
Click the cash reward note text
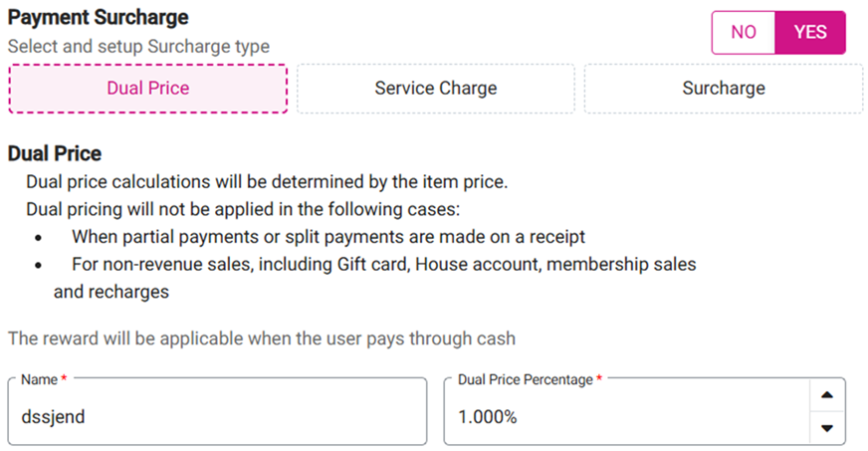[262, 338]
